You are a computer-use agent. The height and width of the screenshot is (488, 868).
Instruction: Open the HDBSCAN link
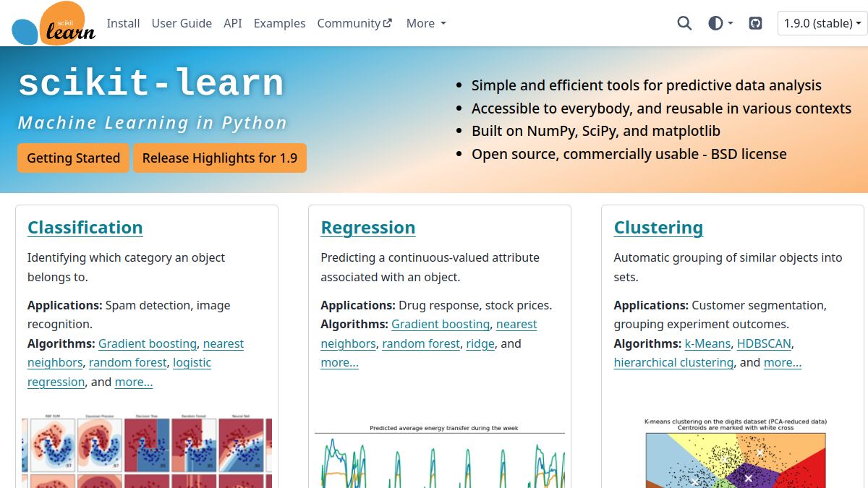(765, 343)
